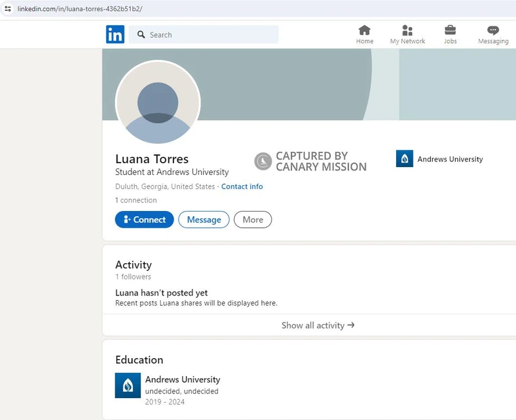Select Andrews University logo beside profile name
Image resolution: width=516 pixels, height=420 pixels.
404,159
